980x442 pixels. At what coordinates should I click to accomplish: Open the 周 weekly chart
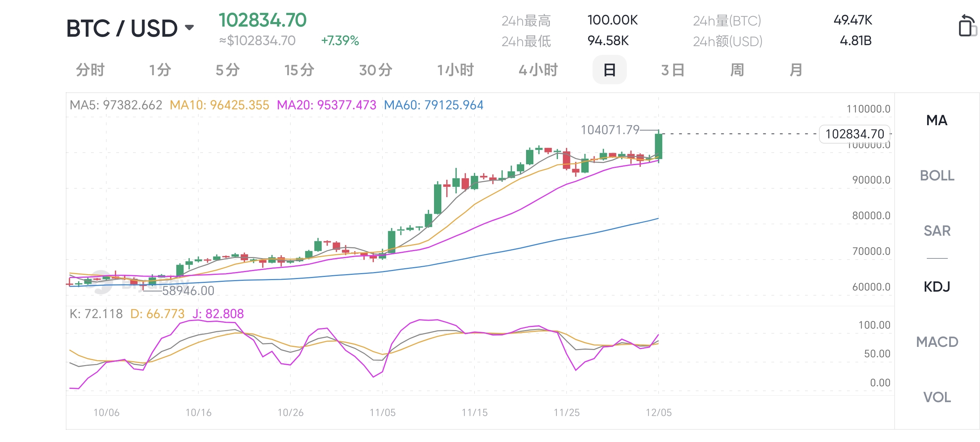[737, 70]
